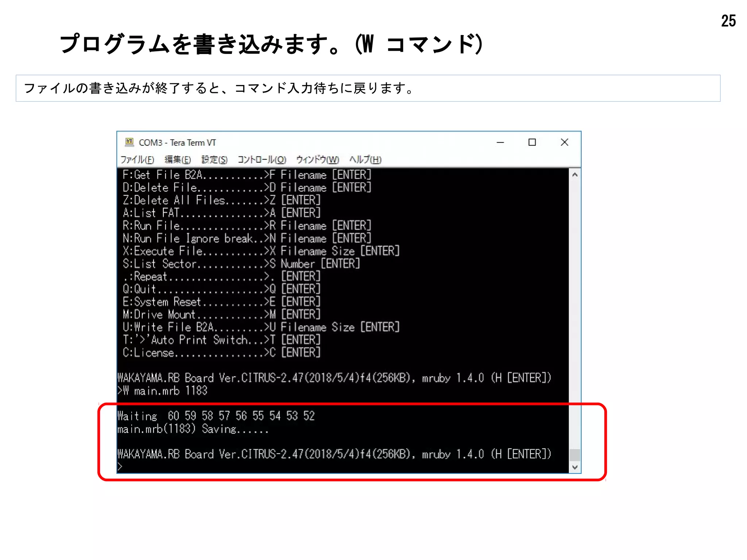Click the 'X:Execute File' line

pyautogui.click(x=261, y=251)
